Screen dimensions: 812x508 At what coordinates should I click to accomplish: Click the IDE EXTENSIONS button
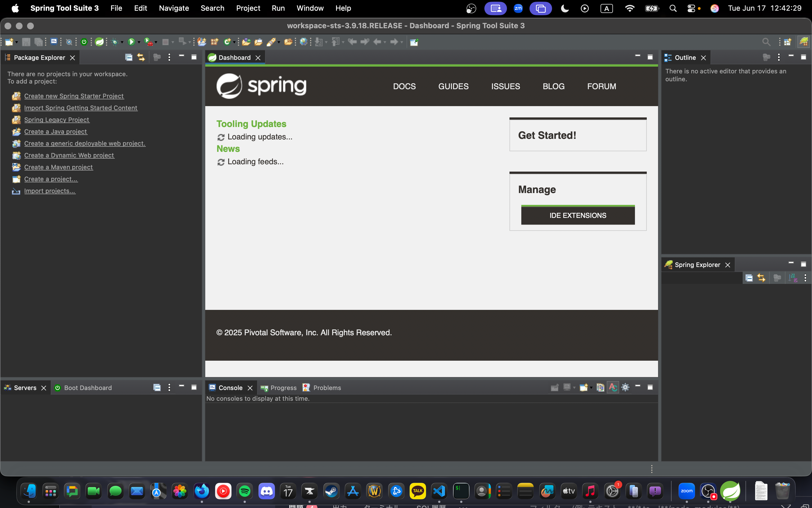point(578,215)
